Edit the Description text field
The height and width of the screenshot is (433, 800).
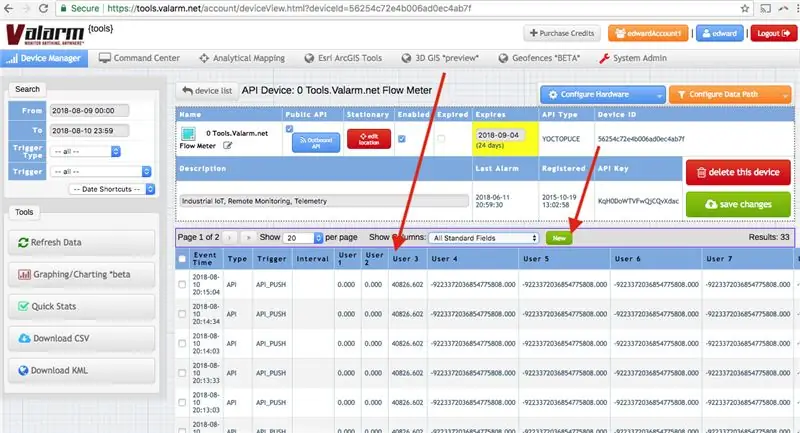(x=323, y=201)
